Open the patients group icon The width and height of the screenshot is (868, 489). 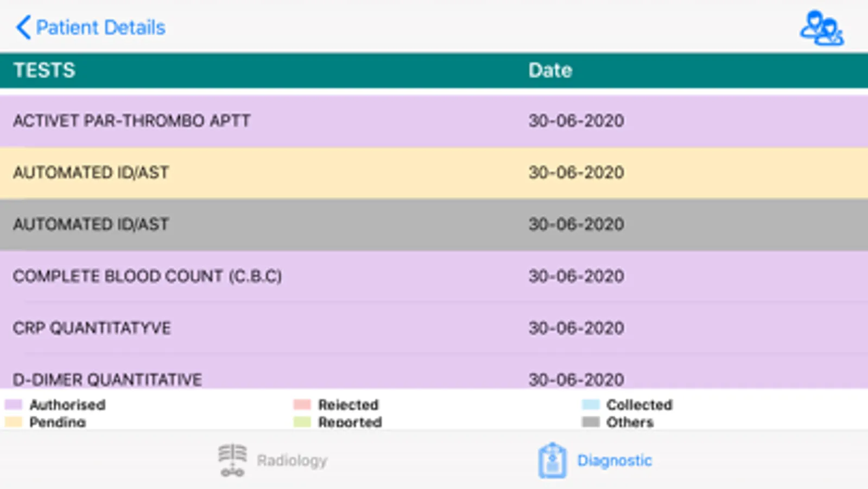point(821,28)
